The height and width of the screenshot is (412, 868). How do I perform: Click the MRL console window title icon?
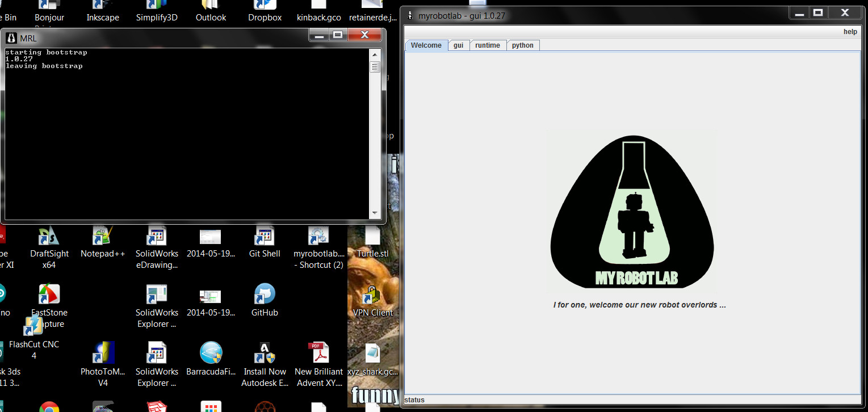click(11, 38)
